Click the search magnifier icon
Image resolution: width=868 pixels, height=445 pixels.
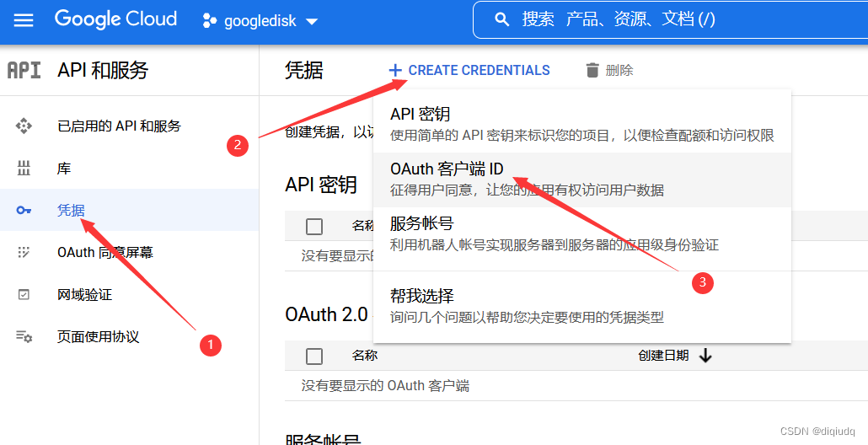coord(501,20)
